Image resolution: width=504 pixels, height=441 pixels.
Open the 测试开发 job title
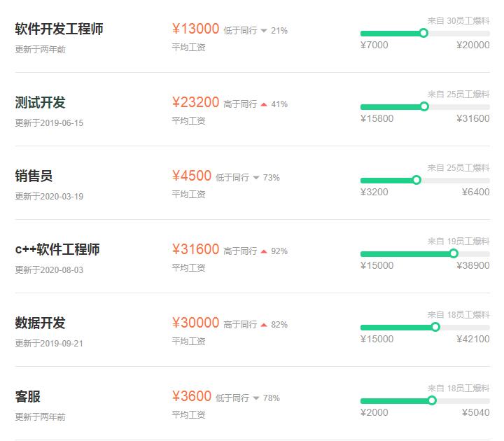click(x=40, y=103)
